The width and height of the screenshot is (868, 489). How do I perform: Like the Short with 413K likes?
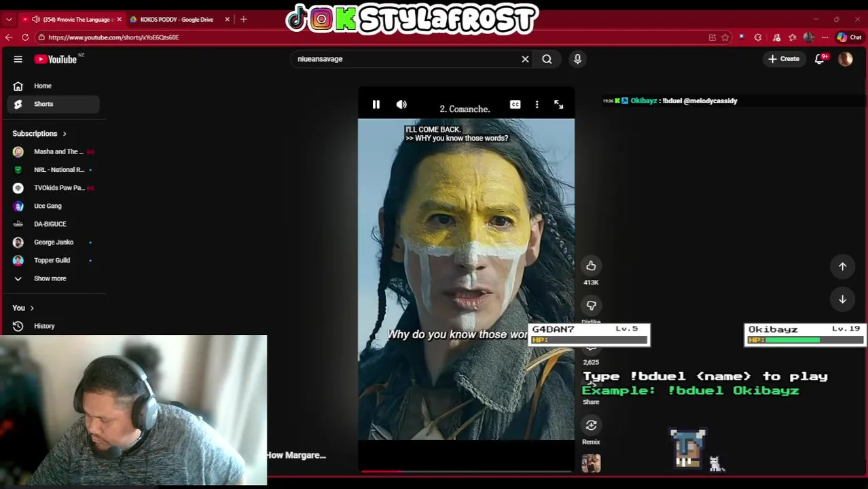coord(591,266)
